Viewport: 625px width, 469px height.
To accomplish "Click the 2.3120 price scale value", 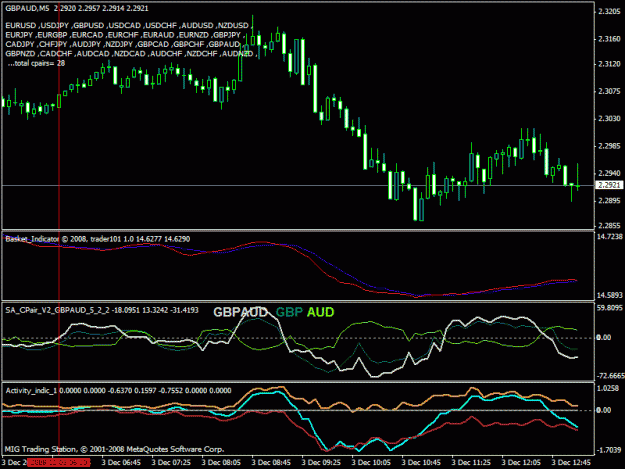I will 609,64.
